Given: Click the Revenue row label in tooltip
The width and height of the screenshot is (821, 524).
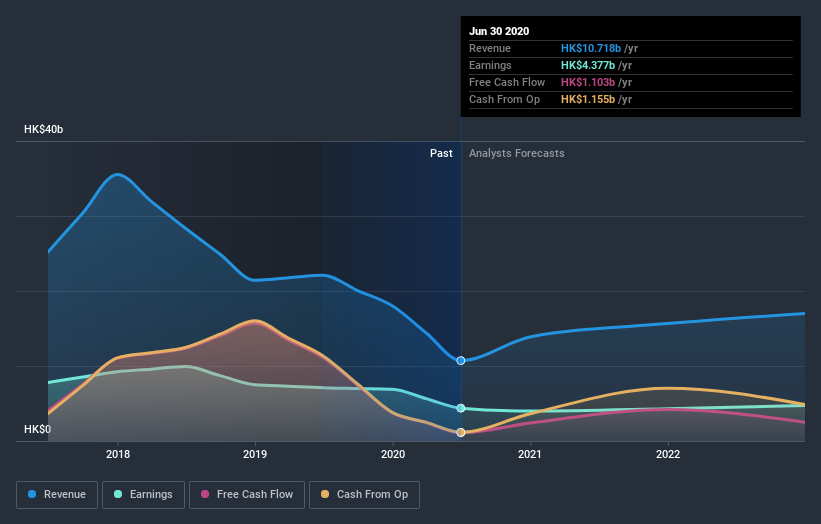Looking at the screenshot, I should [490, 48].
